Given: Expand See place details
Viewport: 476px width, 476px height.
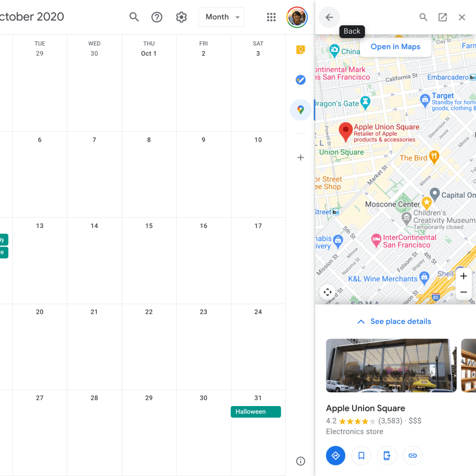Looking at the screenshot, I should [x=394, y=322].
